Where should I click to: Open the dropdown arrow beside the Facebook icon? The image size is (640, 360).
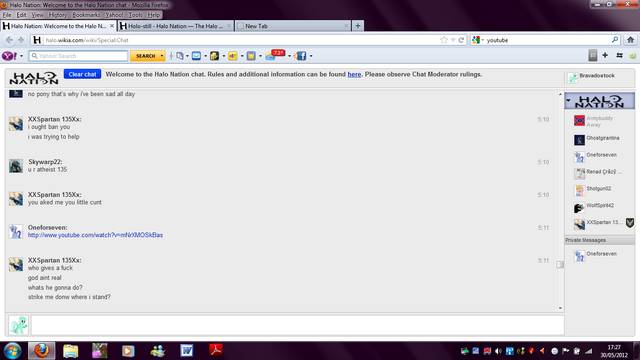(311, 56)
